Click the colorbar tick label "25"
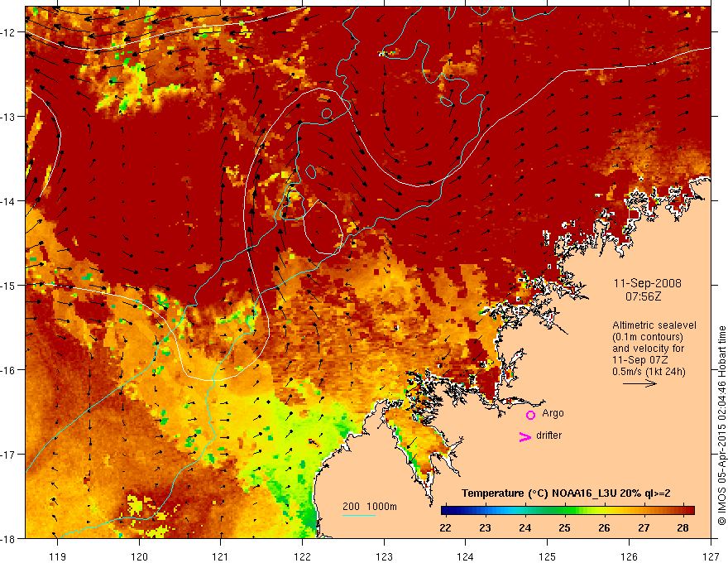This screenshot has height=563, width=728. point(564,527)
